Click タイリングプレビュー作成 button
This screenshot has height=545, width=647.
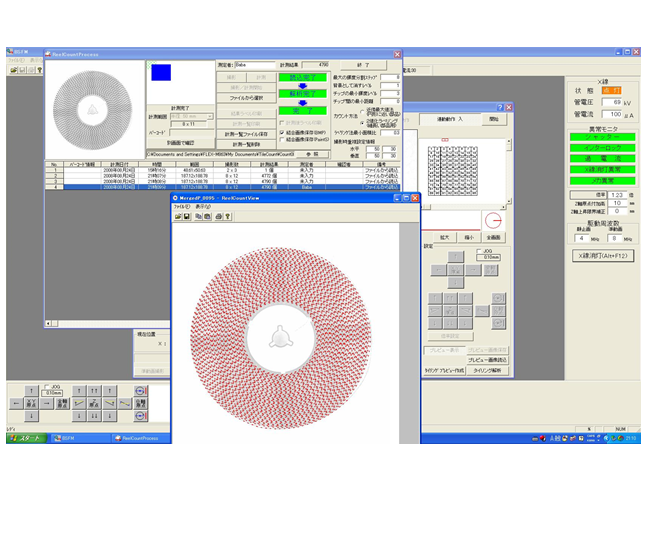[445, 370]
